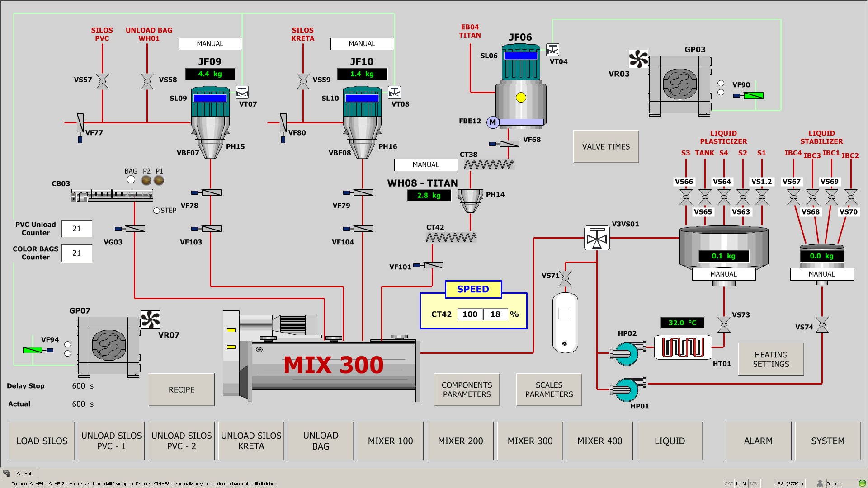Click the CT42 speed setpoint field showing 100
Viewport: 868px width, 488px height.
point(470,314)
